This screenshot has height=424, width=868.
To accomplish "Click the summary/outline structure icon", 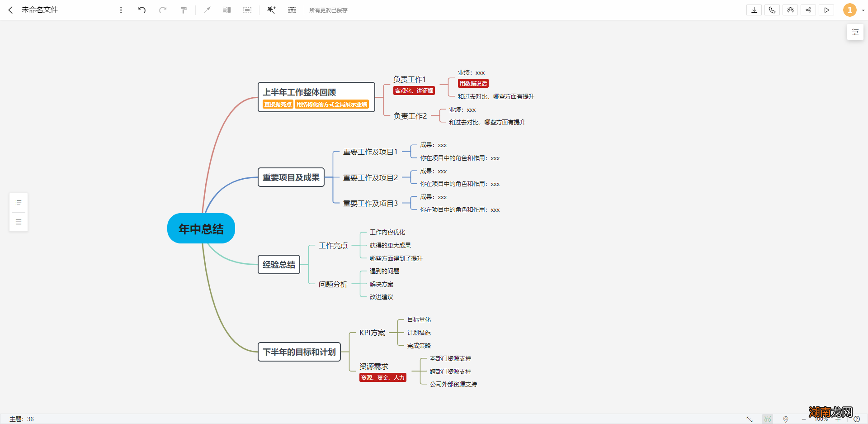I will tap(226, 10).
